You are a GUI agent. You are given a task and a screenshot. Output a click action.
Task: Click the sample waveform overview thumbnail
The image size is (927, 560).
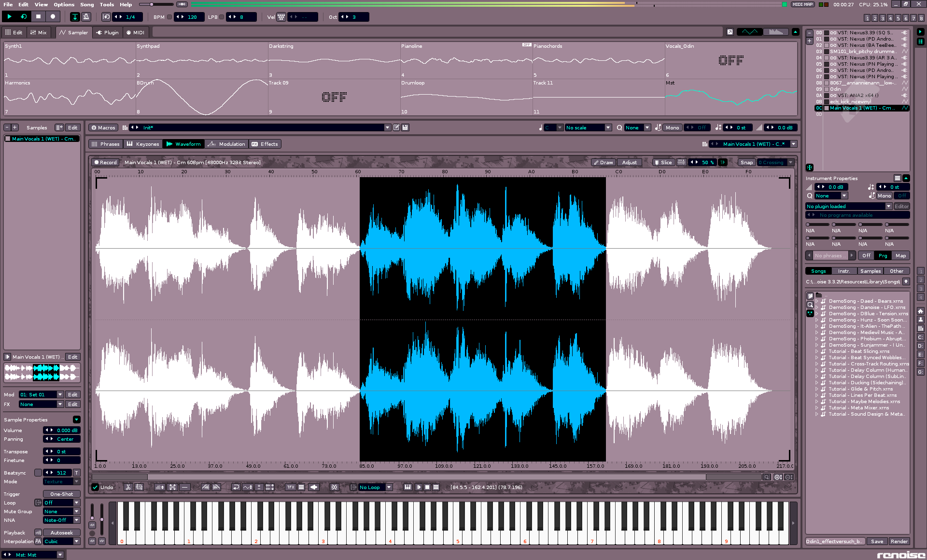pyautogui.click(x=42, y=372)
